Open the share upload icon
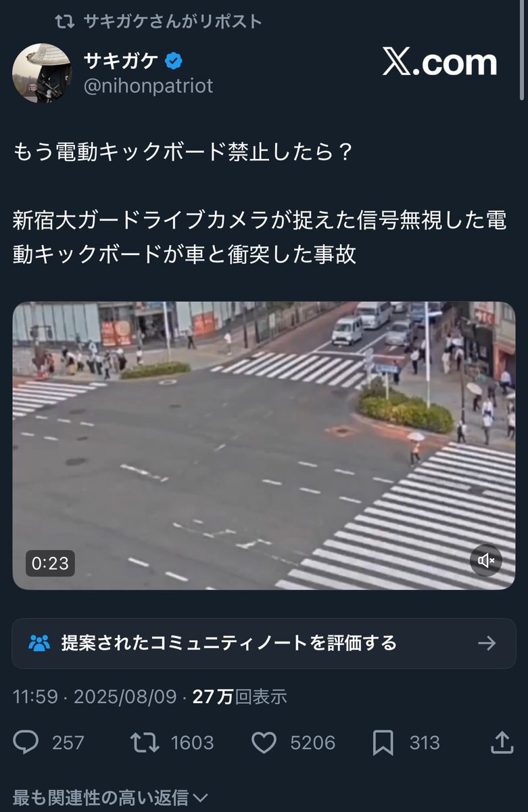Screen dimensions: 528x812 tap(502, 742)
